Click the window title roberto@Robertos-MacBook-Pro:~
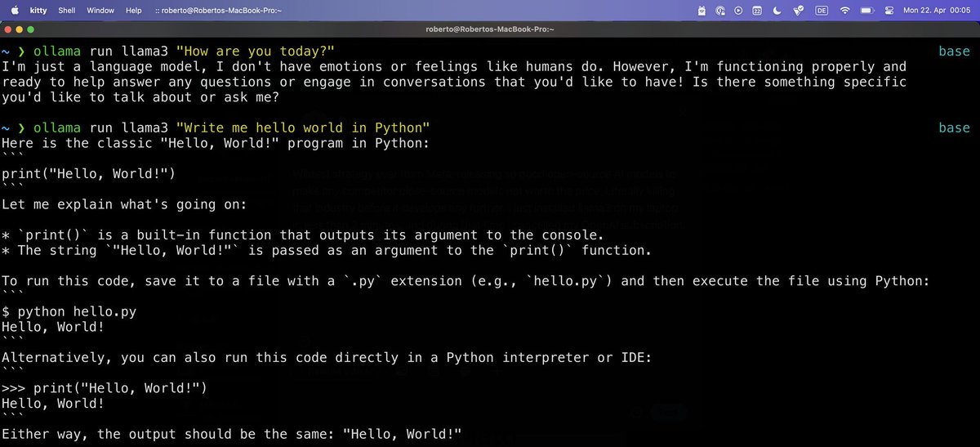 coord(490,29)
